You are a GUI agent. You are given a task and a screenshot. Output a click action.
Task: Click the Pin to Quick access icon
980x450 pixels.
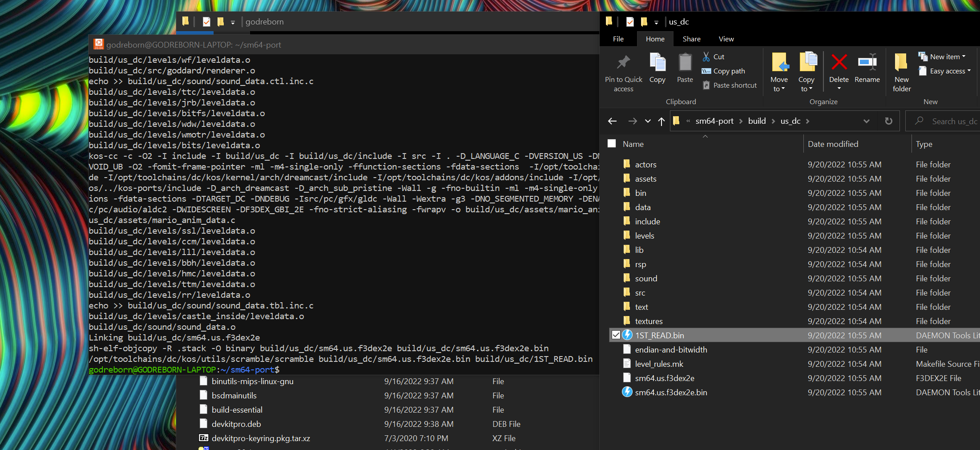[x=623, y=62]
